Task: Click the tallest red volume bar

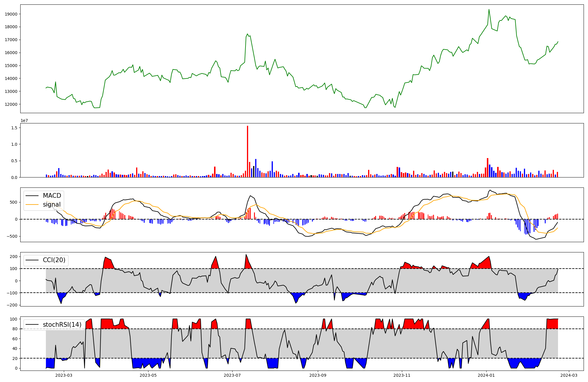Action: coord(248,151)
